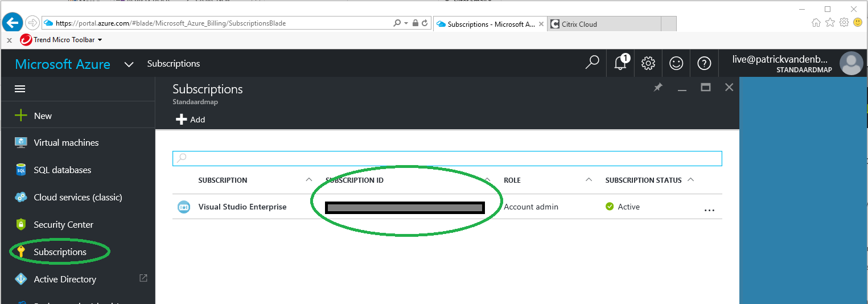Click the browser forward arrow button

(32, 23)
